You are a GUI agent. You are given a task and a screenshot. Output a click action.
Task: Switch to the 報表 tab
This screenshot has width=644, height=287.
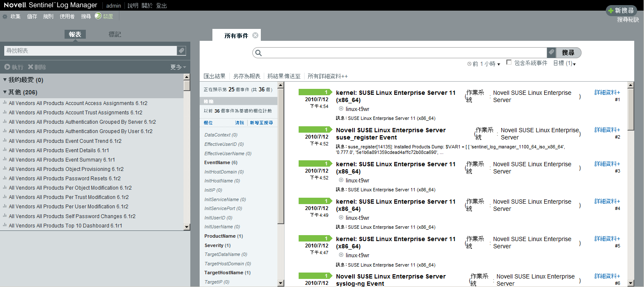pos(75,34)
